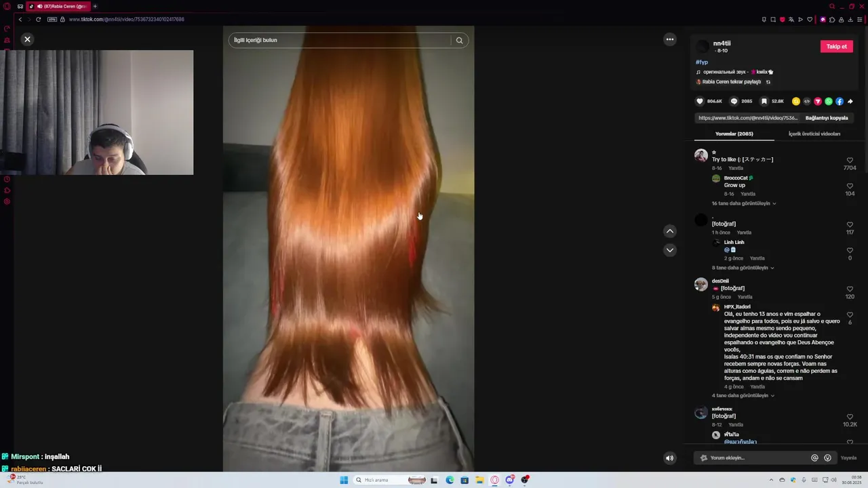Mute the video with speaker icon
The width and height of the screenshot is (868, 488).
click(x=669, y=458)
